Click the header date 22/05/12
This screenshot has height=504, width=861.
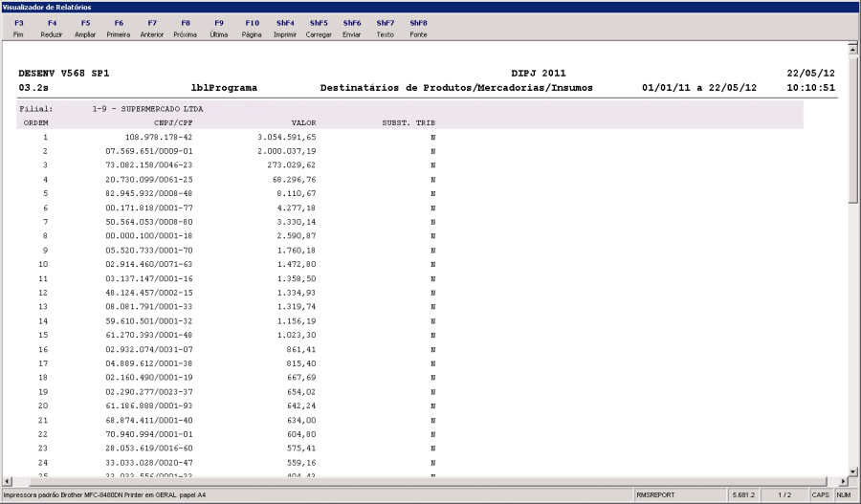coord(810,73)
